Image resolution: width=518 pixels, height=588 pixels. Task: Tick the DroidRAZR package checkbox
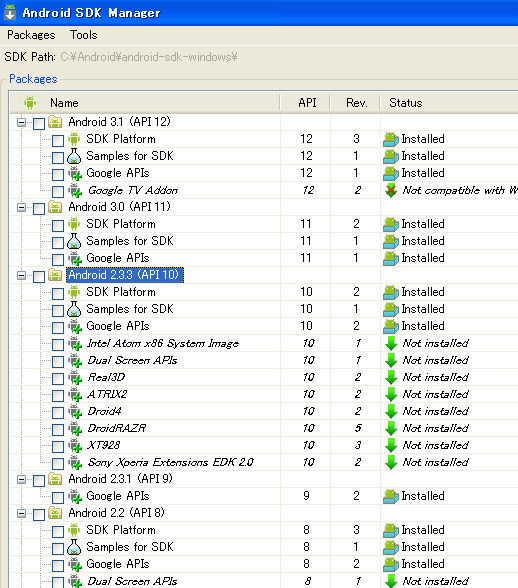pos(58,430)
